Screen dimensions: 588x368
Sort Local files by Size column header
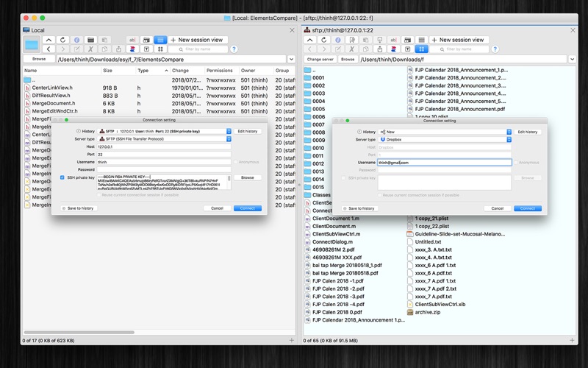(x=108, y=71)
